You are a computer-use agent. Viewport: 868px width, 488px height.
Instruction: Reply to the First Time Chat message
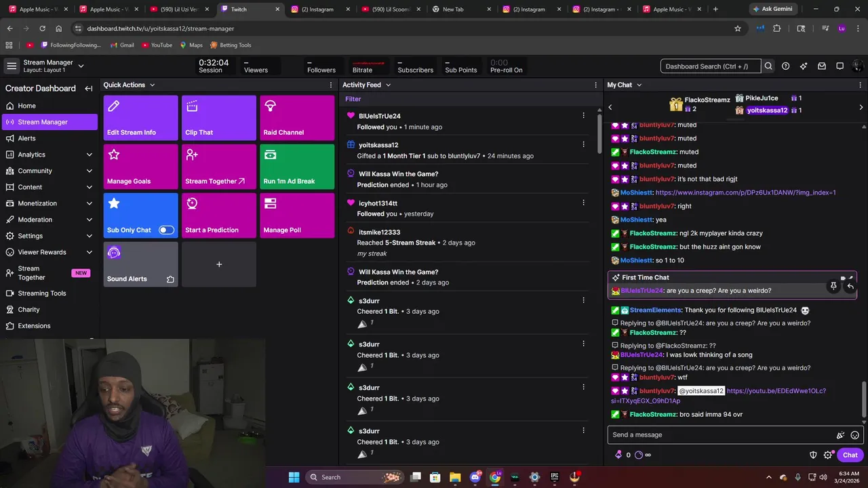click(x=850, y=286)
